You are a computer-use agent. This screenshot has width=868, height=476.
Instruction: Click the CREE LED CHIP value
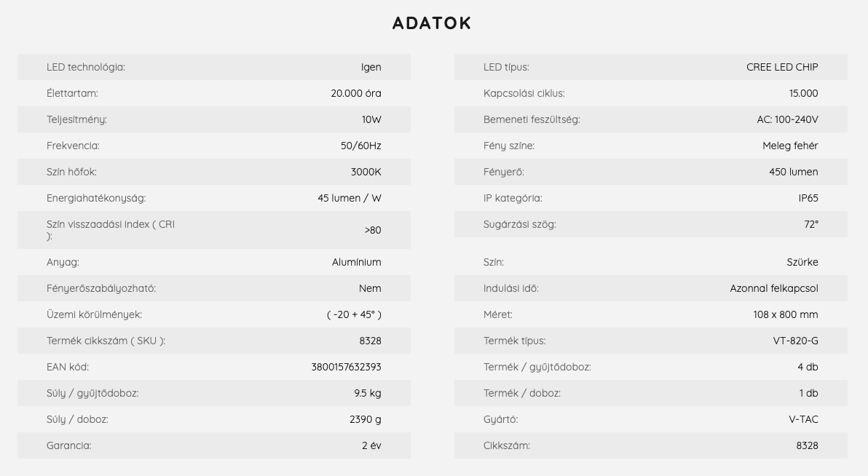click(781, 67)
